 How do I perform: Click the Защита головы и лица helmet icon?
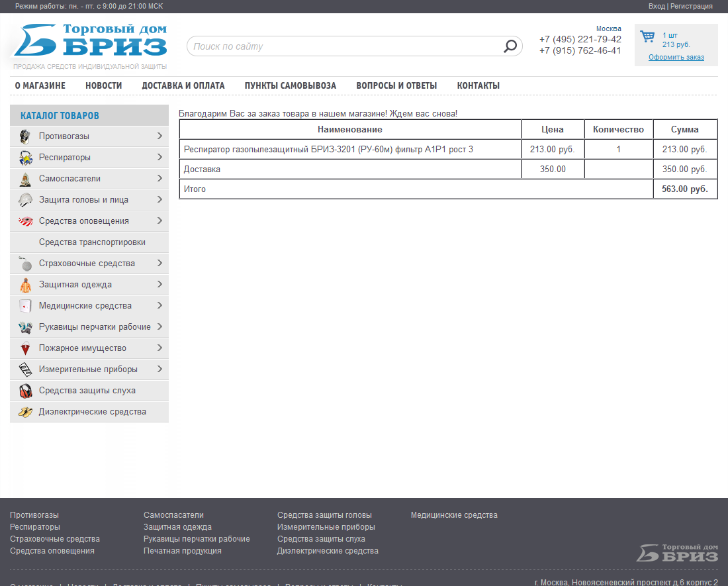coord(26,200)
